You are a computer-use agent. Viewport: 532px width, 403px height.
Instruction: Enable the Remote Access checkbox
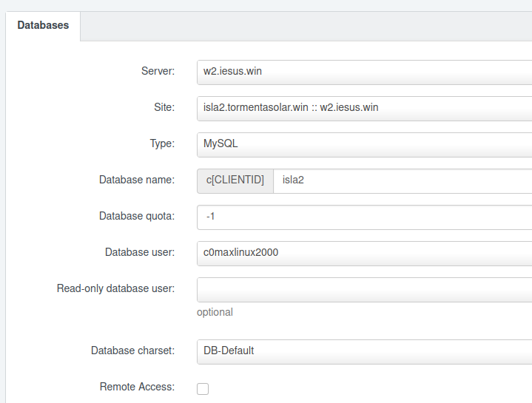203,389
